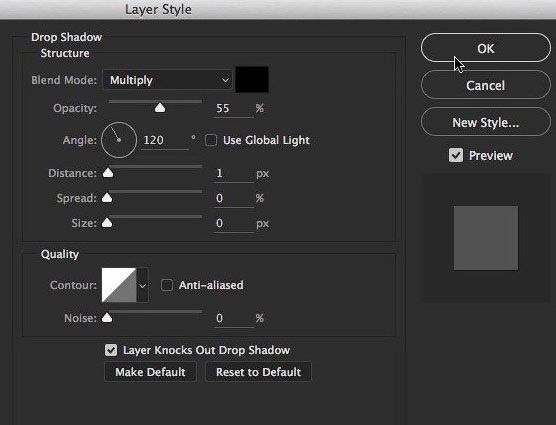This screenshot has height=425, width=556.
Task: Click the Spread slider handle
Action: [107, 197]
